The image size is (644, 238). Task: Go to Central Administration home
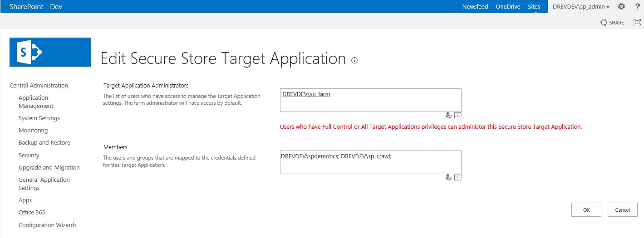(39, 85)
